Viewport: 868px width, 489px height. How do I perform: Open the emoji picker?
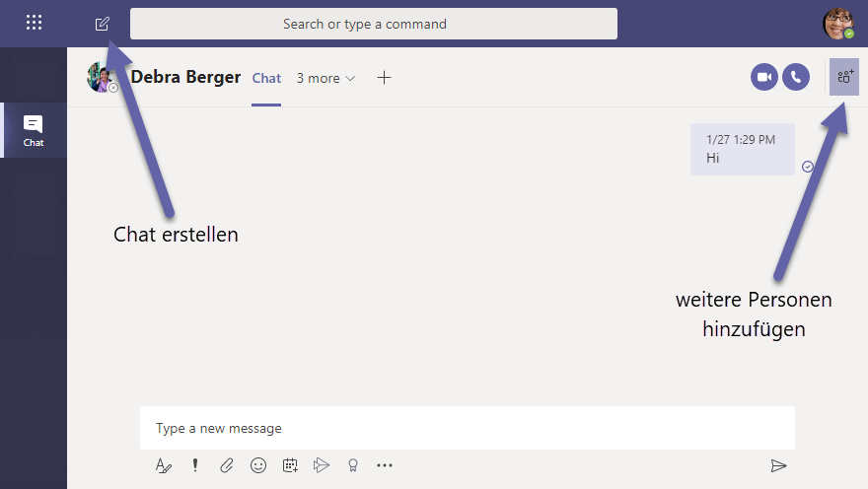(x=258, y=465)
